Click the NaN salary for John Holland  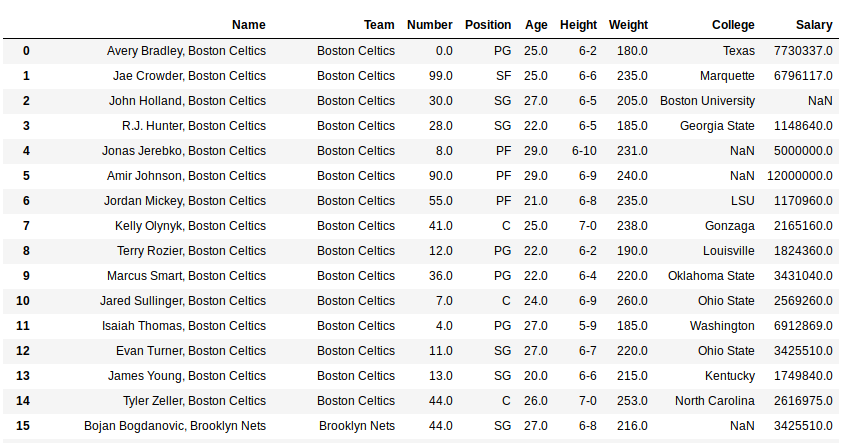coord(820,101)
